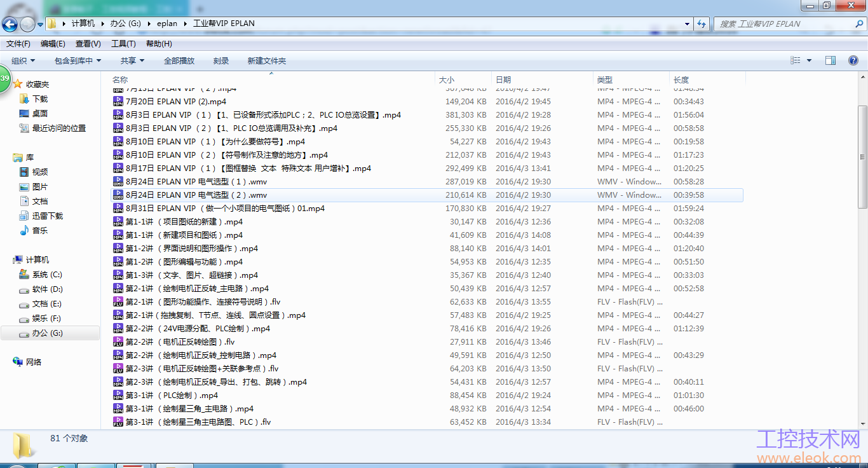
Task: Sort by the 大小 column header
Action: click(x=463, y=79)
